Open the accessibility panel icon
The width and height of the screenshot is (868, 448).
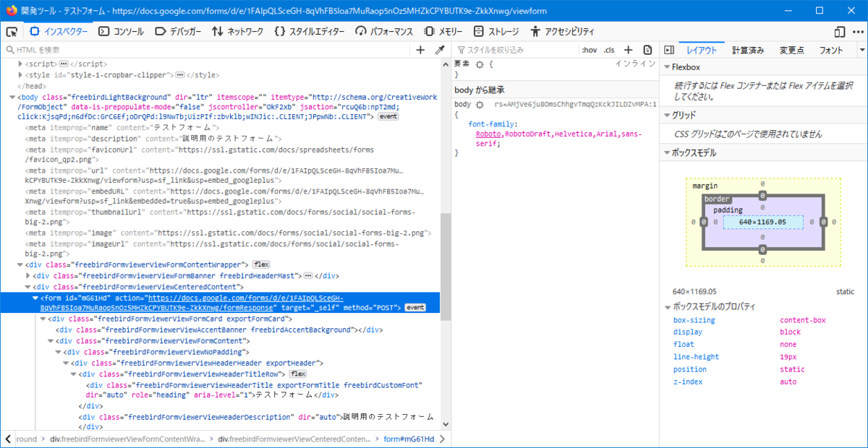pos(536,31)
